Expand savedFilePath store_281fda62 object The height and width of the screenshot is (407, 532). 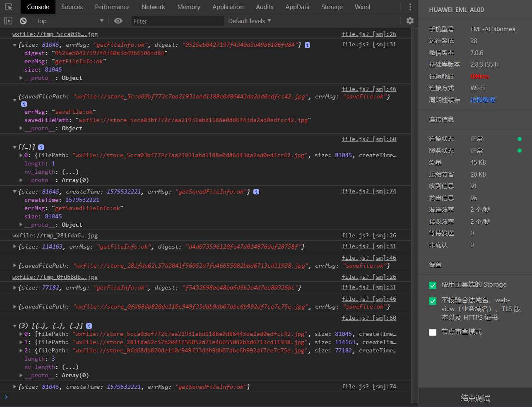click(15, 266)
